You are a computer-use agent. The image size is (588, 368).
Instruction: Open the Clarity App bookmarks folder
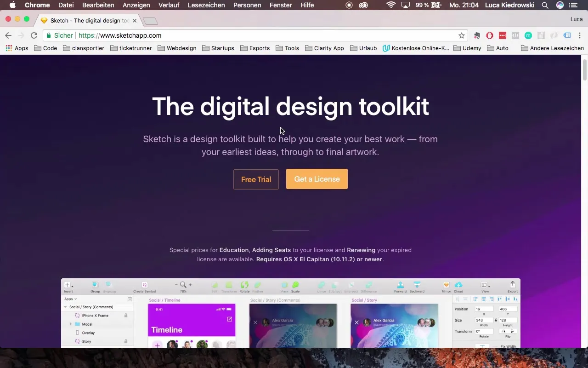pyautogui.click(x=324, y=48)
